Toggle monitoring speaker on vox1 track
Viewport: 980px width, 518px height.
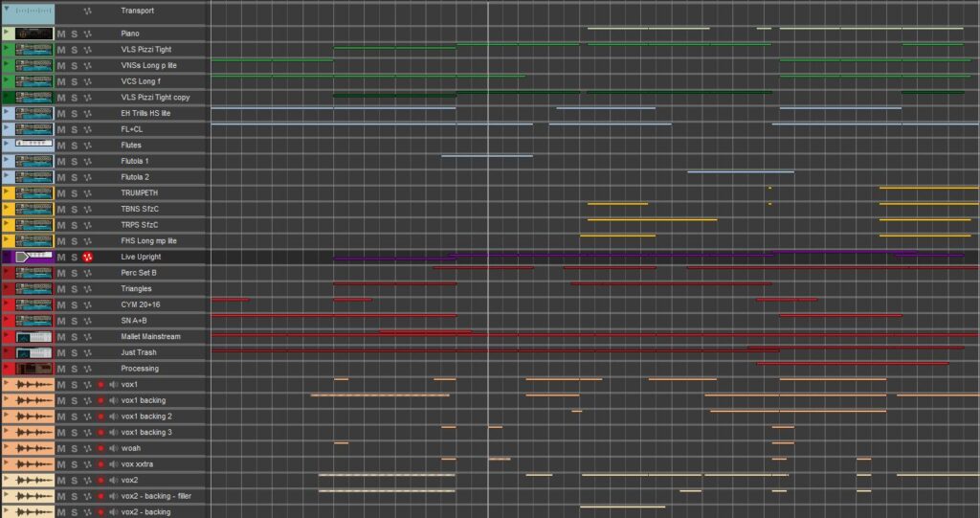click(x=113, y=385)
